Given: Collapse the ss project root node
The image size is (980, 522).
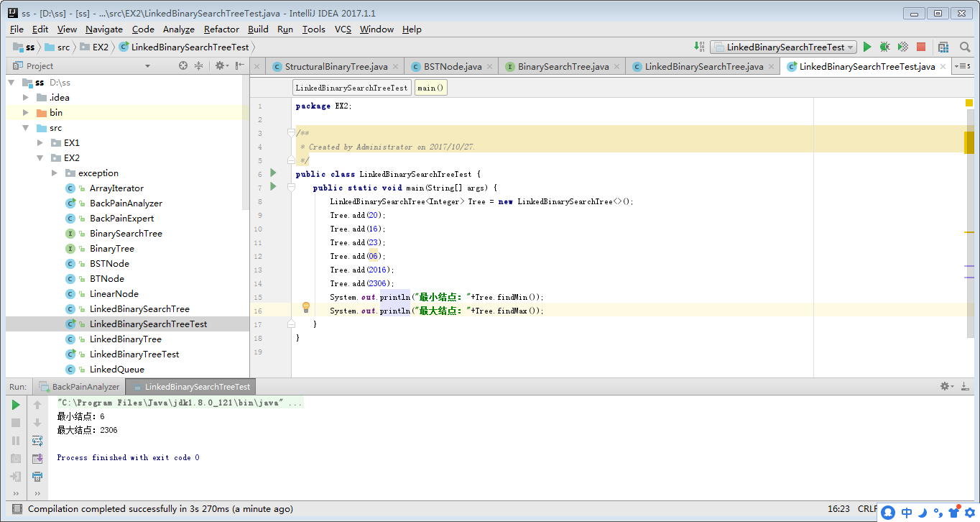Looking at the screenshot, I should [11, 83].
